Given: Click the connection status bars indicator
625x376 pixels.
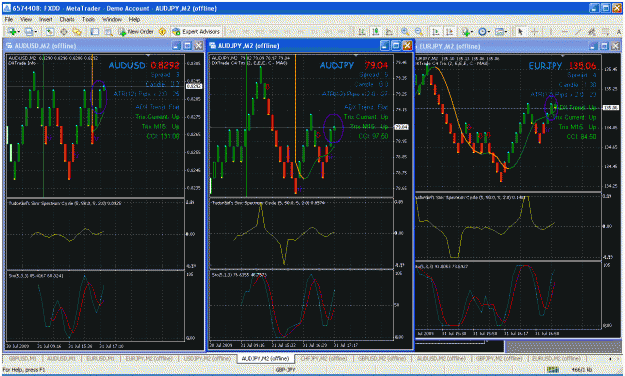Looking at the screenshot, I should pyautogui.click(x=552, y=370).
